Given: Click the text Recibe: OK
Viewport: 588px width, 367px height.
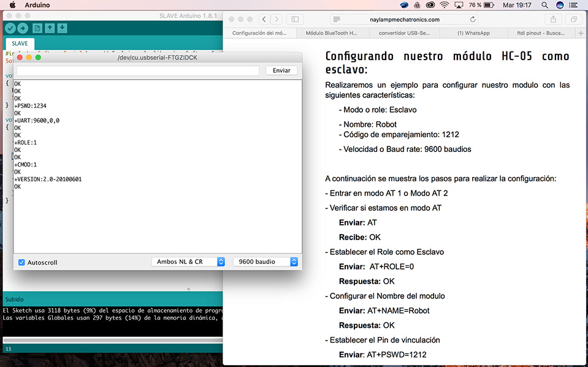Looking at the screenshot, I should click(360, 237).
